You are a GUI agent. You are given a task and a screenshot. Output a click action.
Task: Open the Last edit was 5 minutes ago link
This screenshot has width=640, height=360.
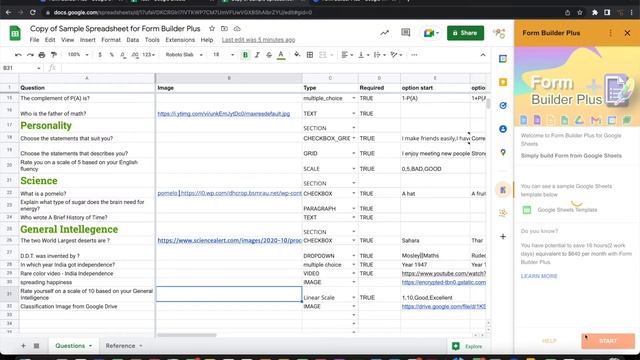pos(258,40)
